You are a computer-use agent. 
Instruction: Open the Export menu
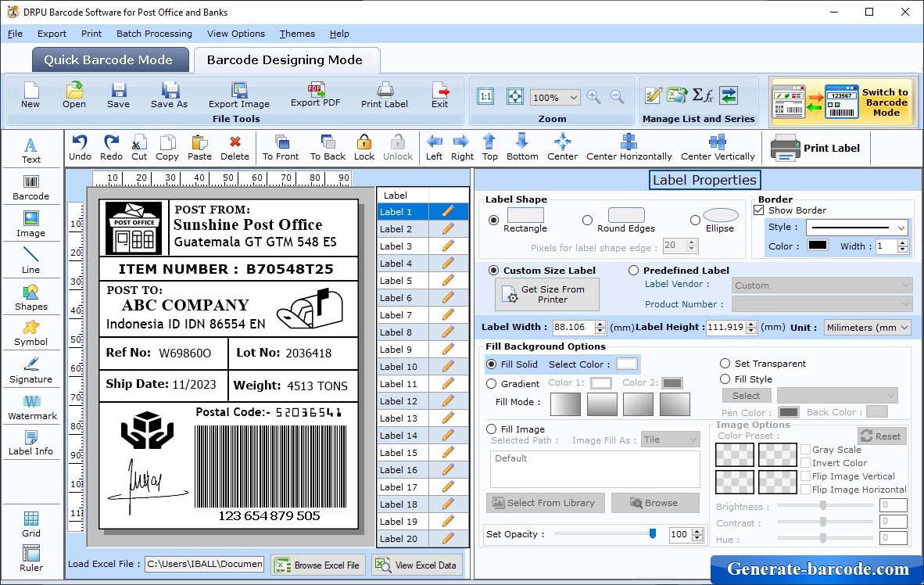52,34
